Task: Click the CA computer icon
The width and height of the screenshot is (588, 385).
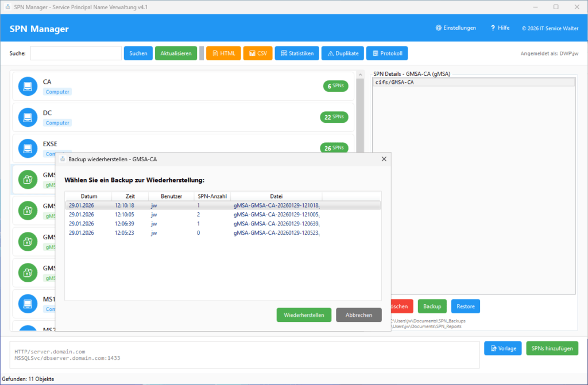Action: coord(28,86)
